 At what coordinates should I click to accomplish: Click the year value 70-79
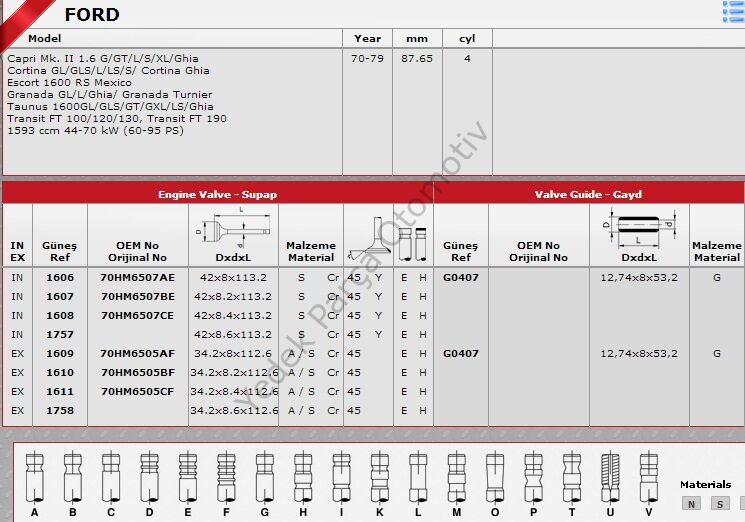[x=367, y=58]
